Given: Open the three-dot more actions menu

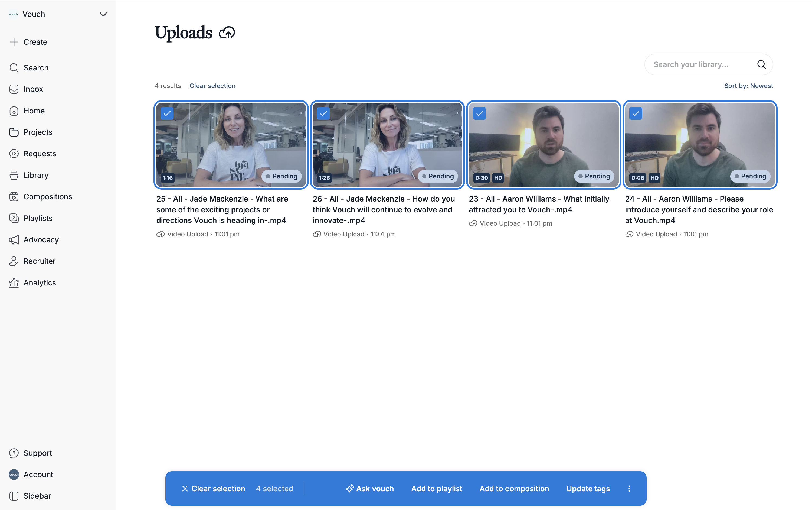Looking at the screenshot, I should click(629, 488).
